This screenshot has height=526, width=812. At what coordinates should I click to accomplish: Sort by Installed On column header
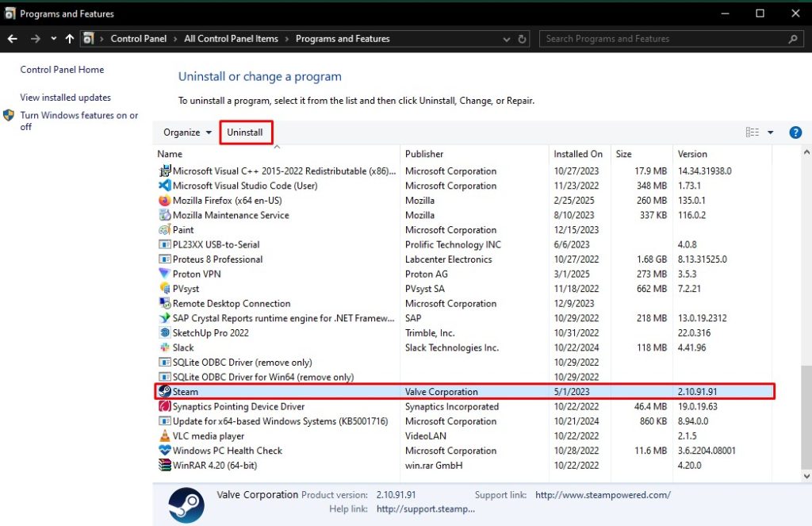(x=580, y=154)
